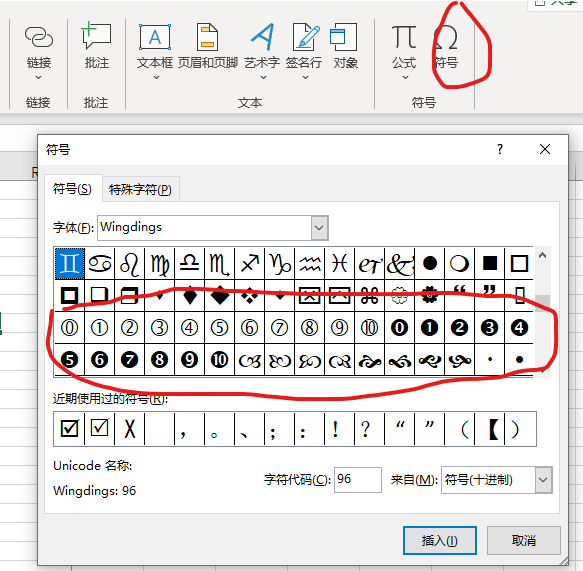
Task: Pick the bold checked box recent symbol
Action: 70,428
